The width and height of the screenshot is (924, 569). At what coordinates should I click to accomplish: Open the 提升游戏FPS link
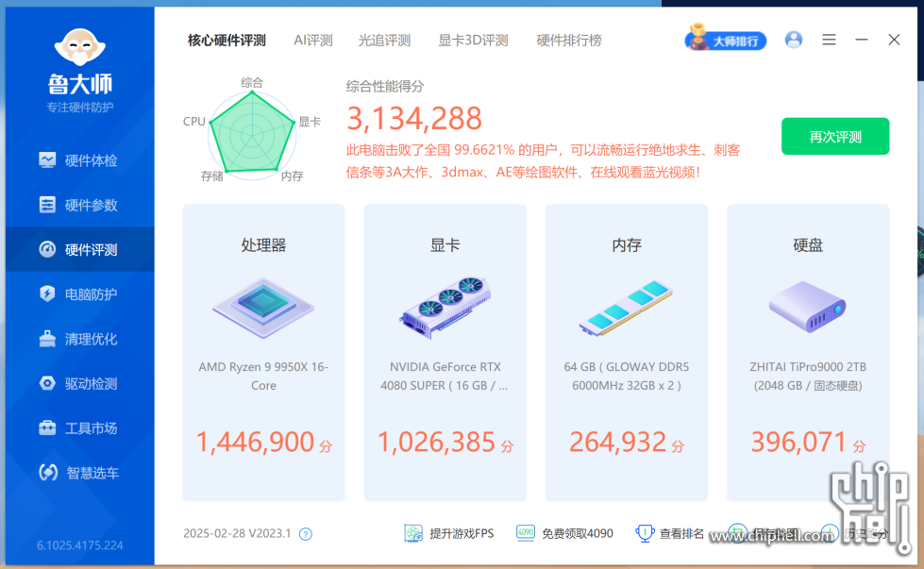coord(462,534)
